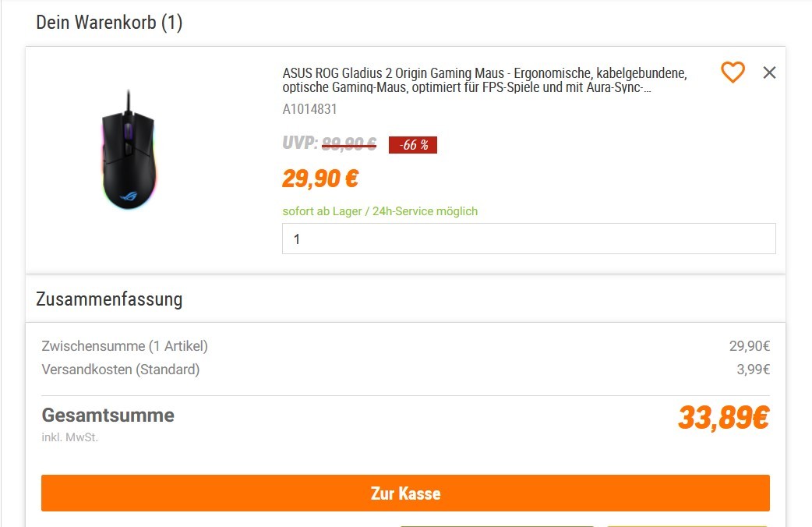The height and width of the screenshot is (527, 812).
Task: Click the Zusammenfassung section header
Action: click(109, 299)
